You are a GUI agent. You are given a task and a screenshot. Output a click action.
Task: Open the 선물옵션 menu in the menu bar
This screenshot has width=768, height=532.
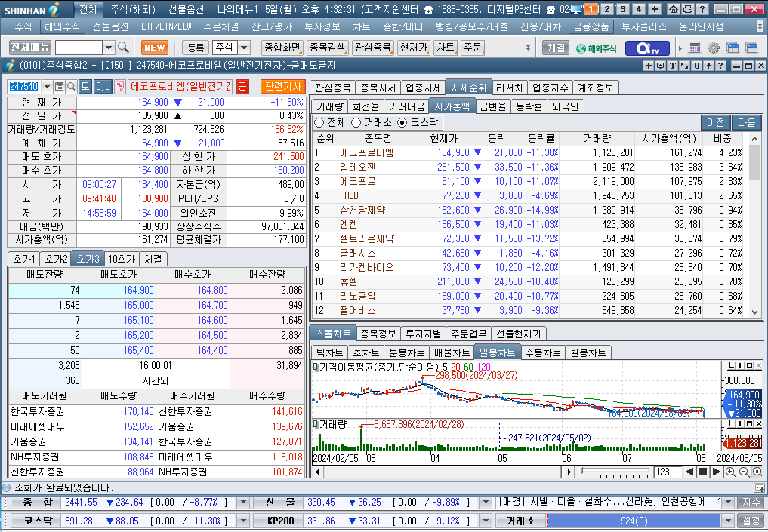(111, 26)
